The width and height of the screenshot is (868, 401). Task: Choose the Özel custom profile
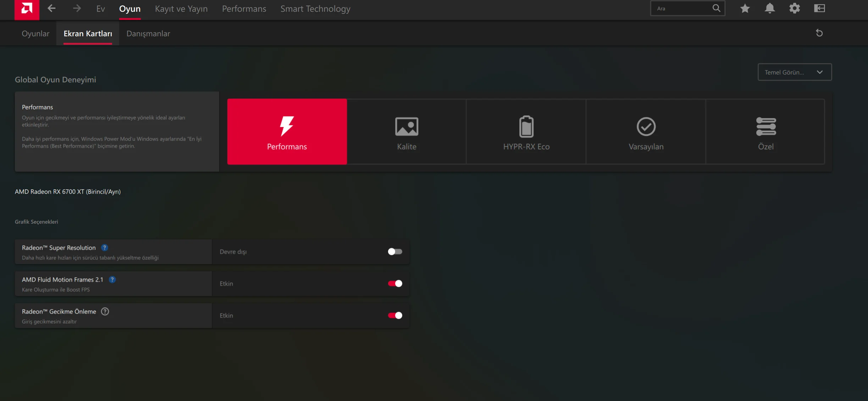[x=765, y=132]
